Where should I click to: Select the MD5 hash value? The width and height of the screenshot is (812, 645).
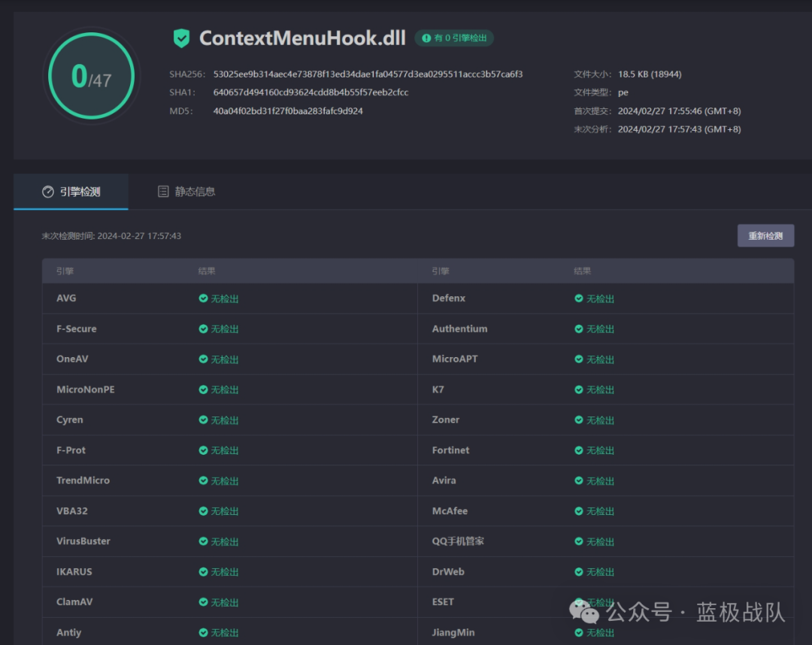tap(288, 111)
